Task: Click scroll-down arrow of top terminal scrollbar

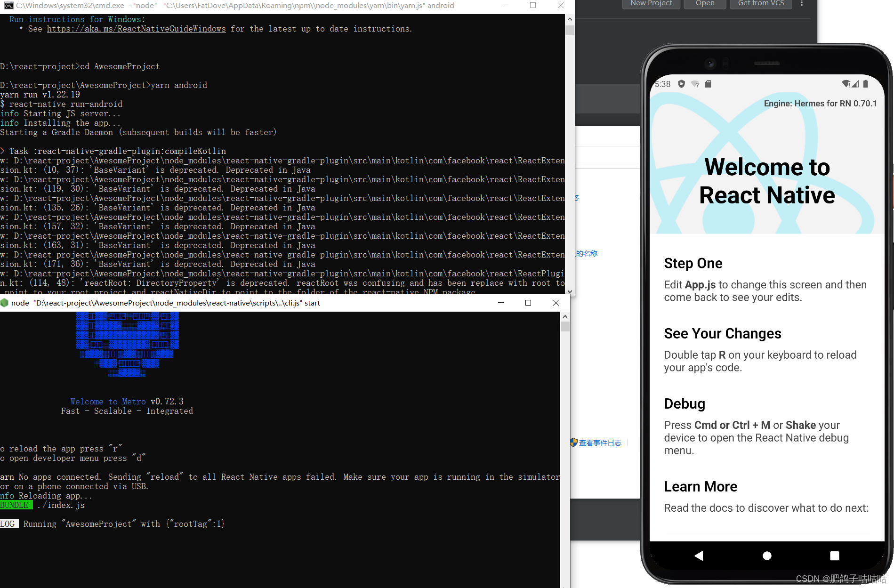Action: pyautogui.click(x=570, y=291)
